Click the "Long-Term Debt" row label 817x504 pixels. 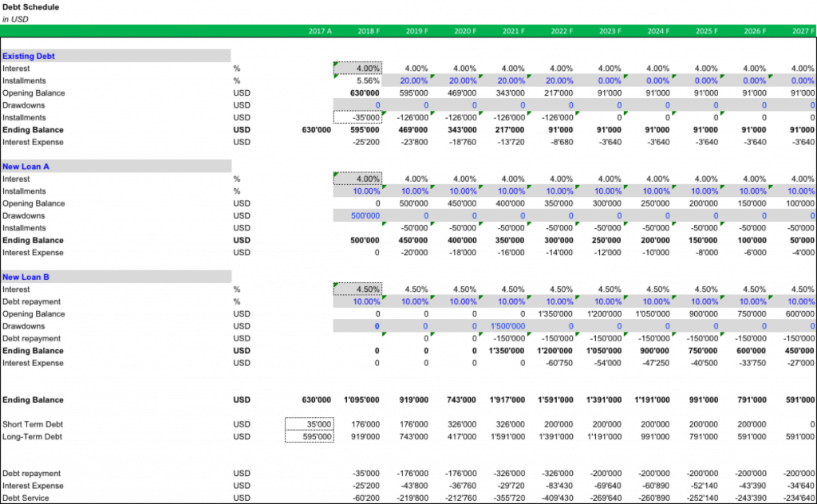point(32,437)
